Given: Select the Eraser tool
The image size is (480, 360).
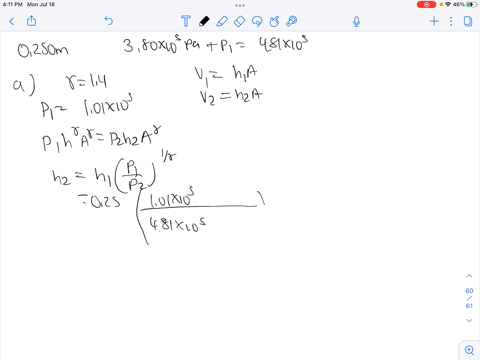Looking at the screenshot, I should [239, 22].
